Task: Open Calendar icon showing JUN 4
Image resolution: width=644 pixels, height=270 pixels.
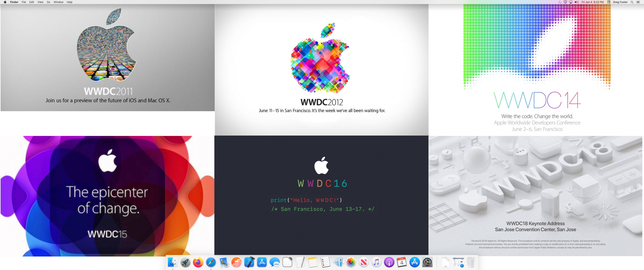Action: click(x=402, y=262)
